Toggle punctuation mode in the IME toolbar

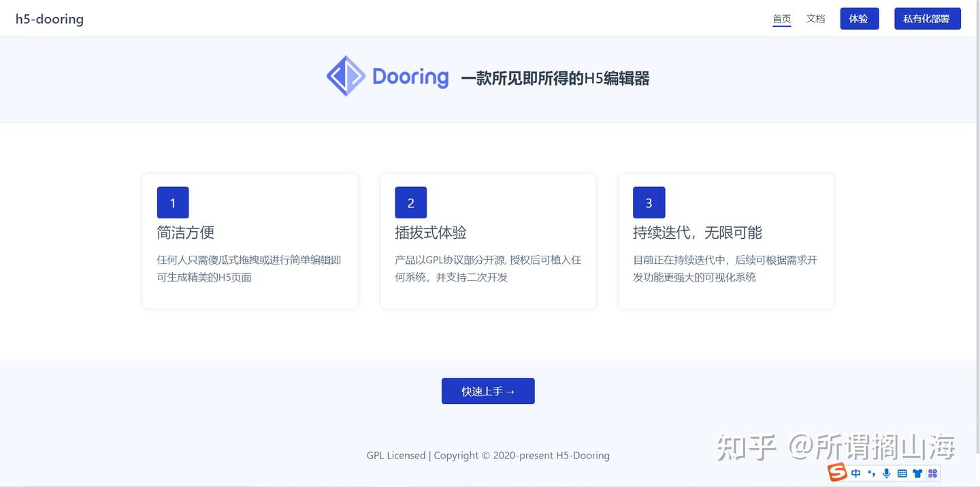872,473
